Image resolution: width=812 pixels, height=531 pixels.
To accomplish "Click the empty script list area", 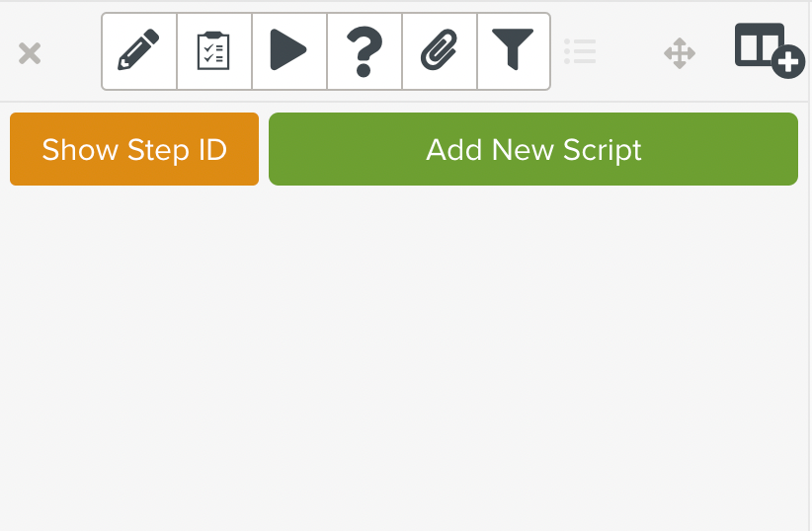I will point(405,355).
